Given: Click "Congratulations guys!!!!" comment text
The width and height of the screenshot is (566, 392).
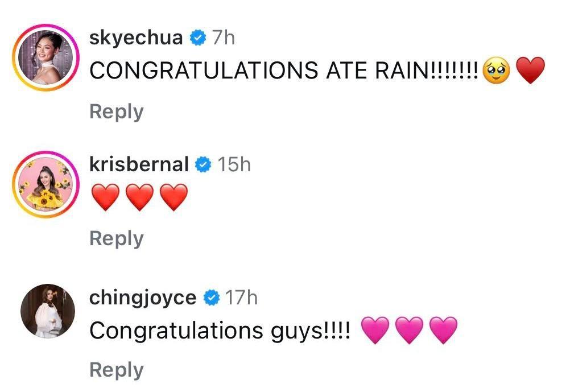Looking at the screenshot, I should point(219,331).
